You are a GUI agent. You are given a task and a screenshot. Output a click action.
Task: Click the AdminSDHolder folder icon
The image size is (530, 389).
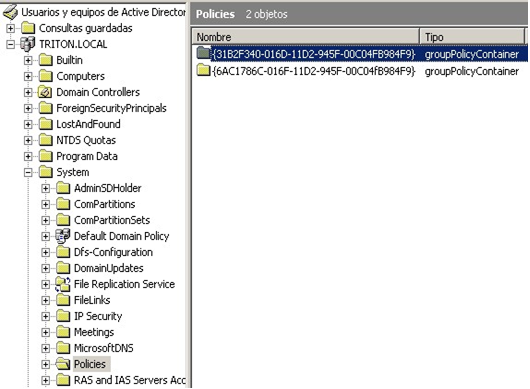click(63, 188)
